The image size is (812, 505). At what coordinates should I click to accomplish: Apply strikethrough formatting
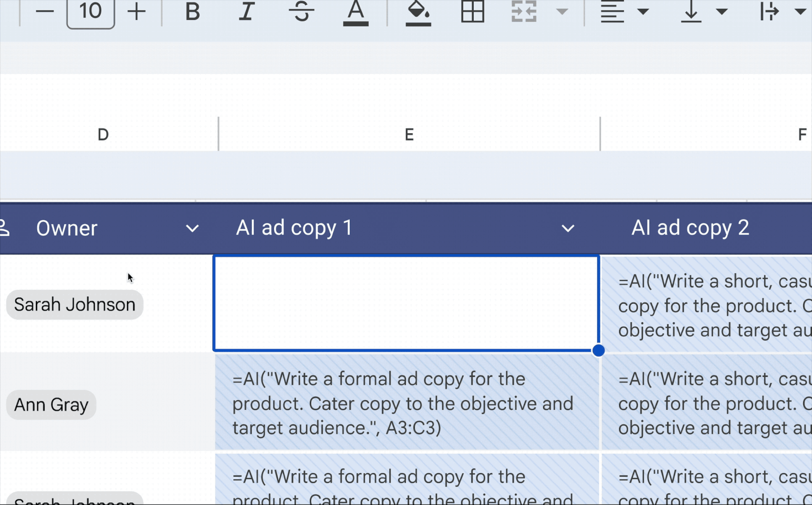[x=302, y=11]
